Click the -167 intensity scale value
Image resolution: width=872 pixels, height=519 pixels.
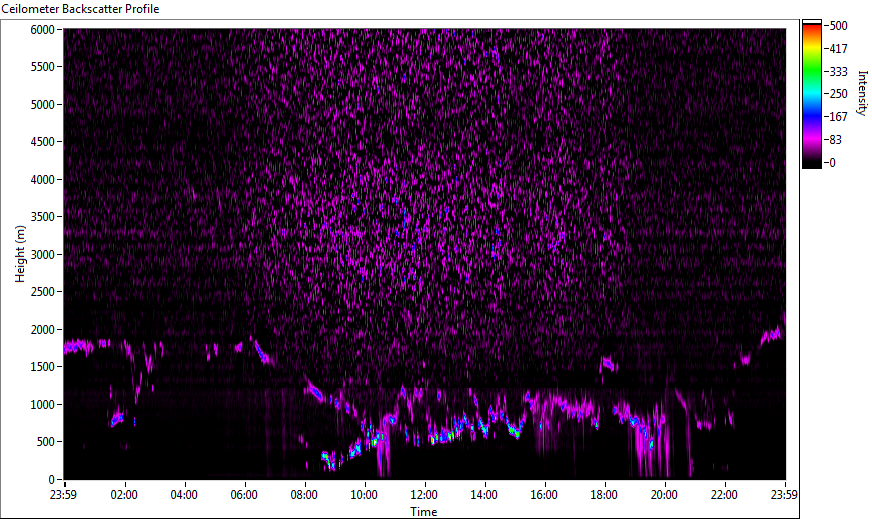click(837, 117)
